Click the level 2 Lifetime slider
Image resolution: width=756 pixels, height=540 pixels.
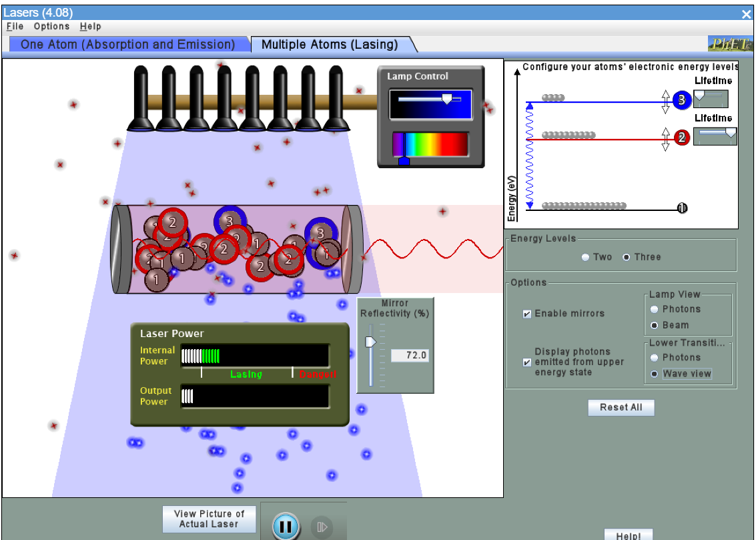pos(715,136)
